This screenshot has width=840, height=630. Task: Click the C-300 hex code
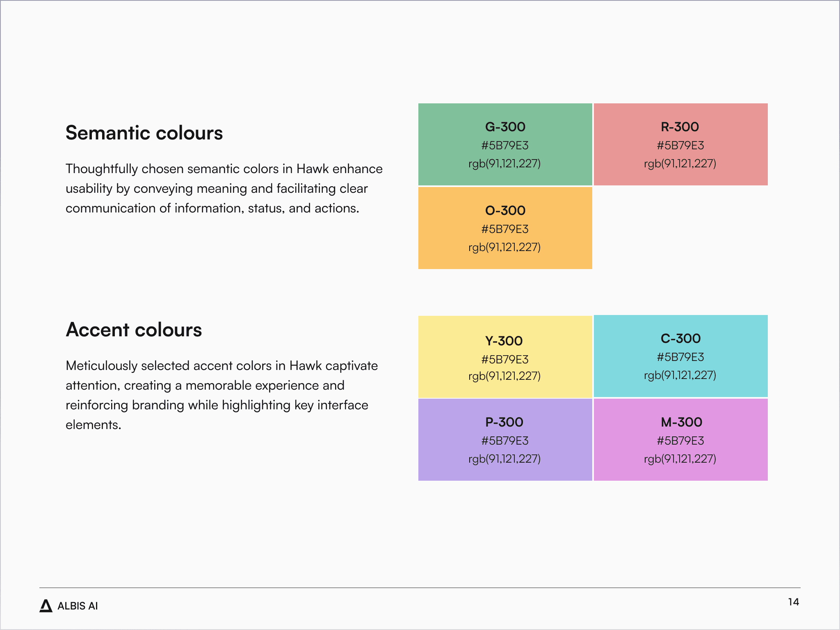click(680, 357)
